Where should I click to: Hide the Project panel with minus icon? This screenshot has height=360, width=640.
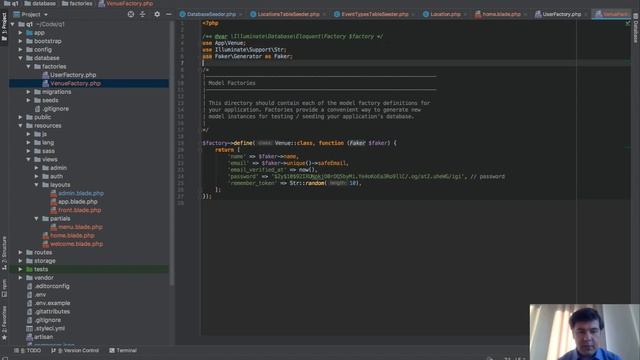(x=169, y=14)
